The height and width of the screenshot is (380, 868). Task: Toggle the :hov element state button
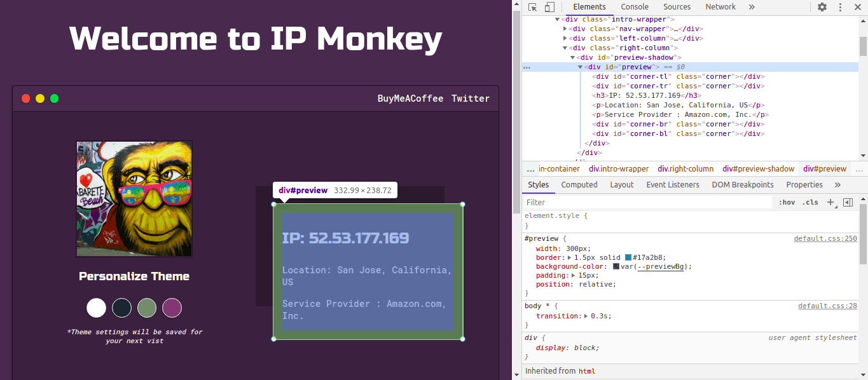(787, 202)
